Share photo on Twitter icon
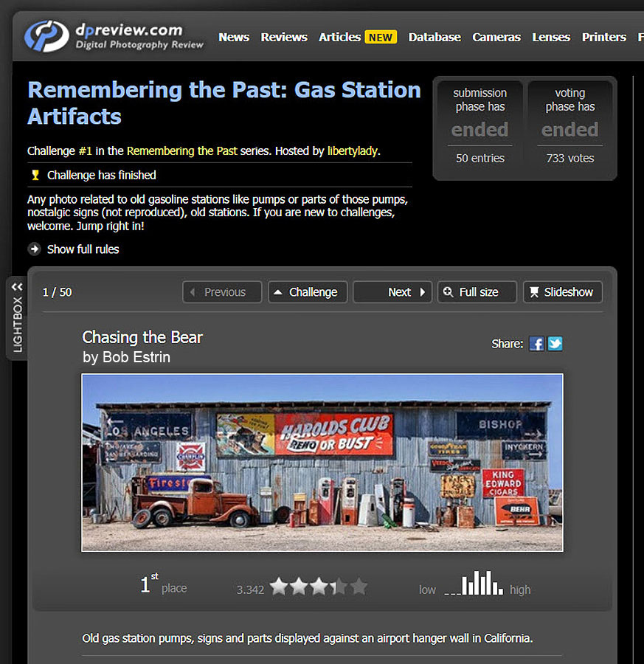Viewport: 644px width, 664px height. [555, 343]
